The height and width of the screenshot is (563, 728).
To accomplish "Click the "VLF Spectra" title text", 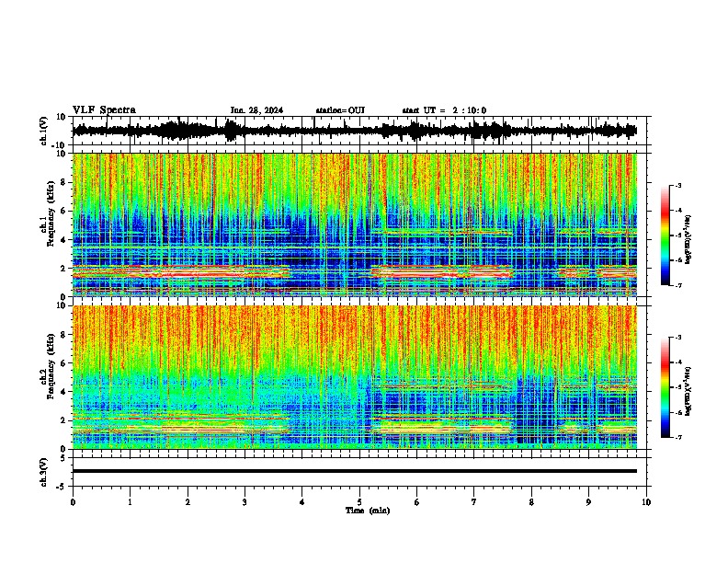I will pyautogui.click(x=104, y=110).
